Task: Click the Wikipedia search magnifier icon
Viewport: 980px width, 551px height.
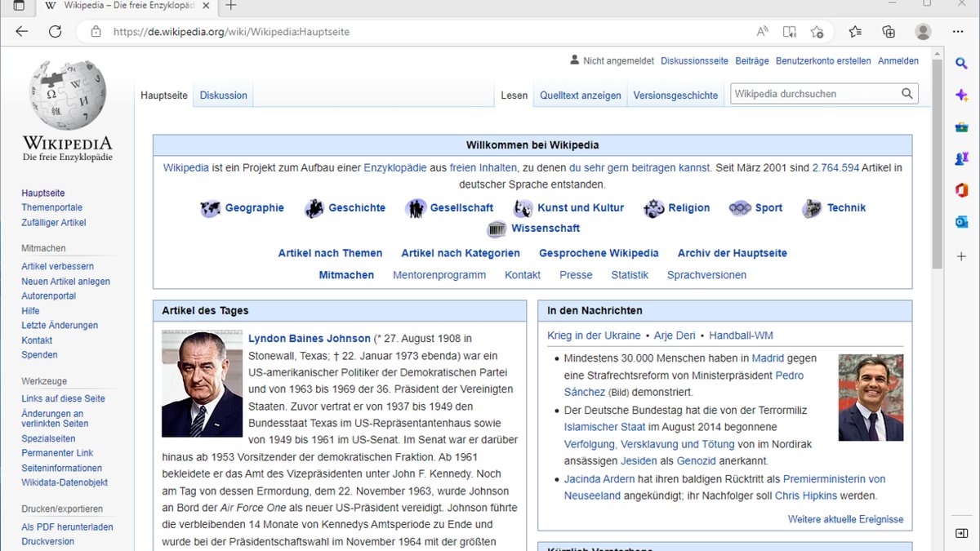Action: 906,94
